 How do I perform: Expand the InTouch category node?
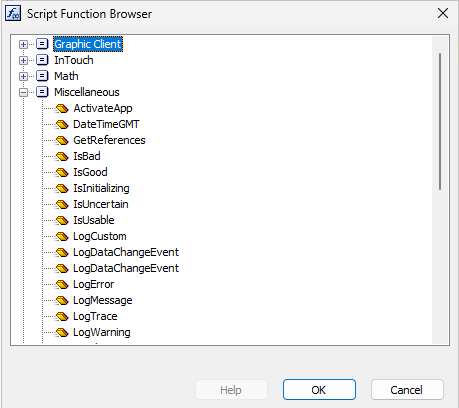tap(23, 60)
